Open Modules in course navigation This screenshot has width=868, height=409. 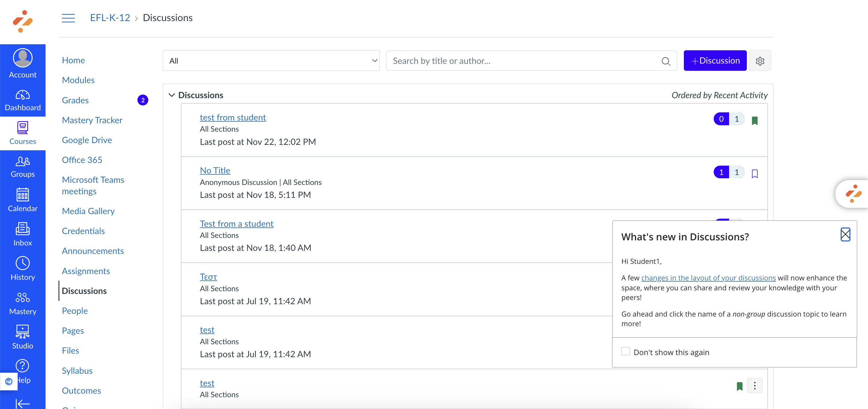[78, 80]
